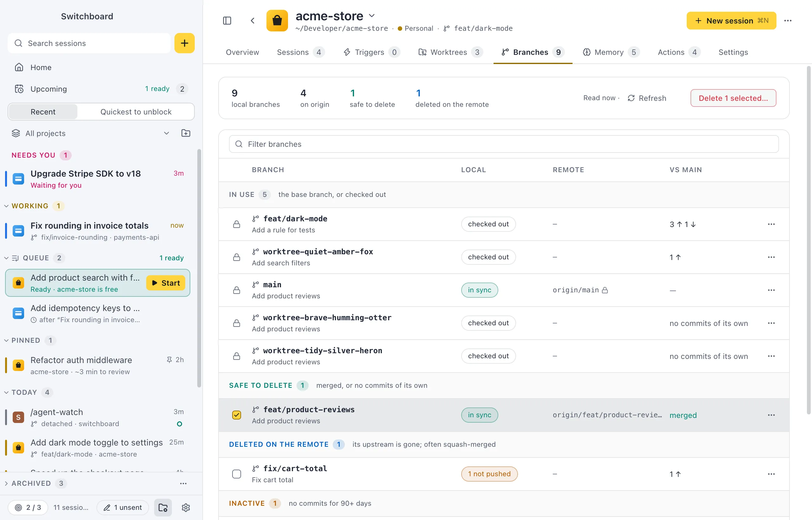Click the New session button
Screen dimensions: 812x520
[x=731, y=21]
